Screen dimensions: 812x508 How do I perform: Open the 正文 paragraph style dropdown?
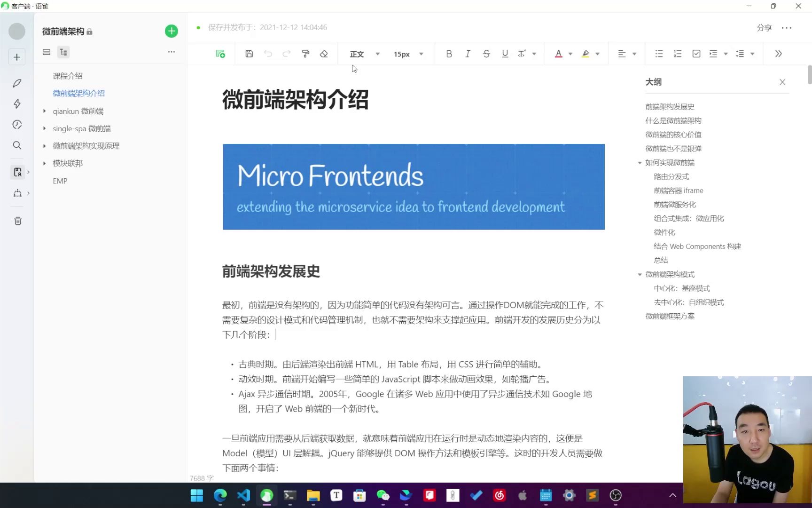(x=365, y=54)
